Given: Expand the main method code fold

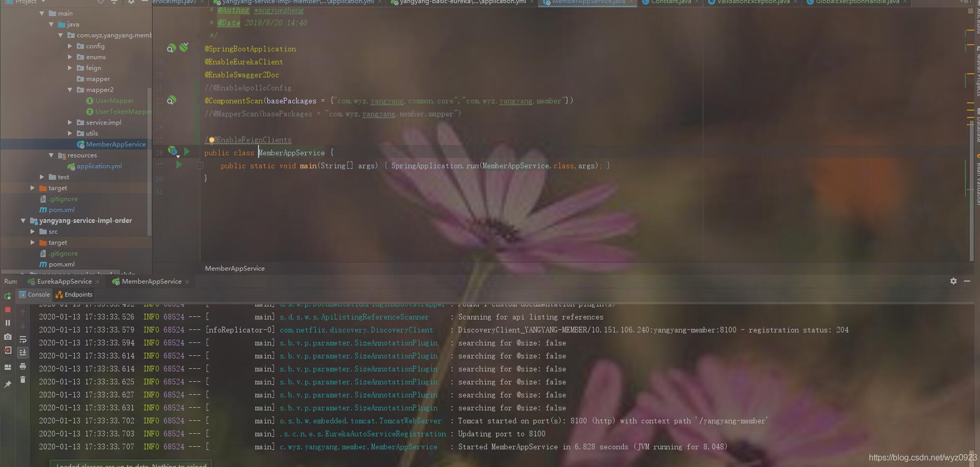Looking at the screenshot, I should coord(200,166).
